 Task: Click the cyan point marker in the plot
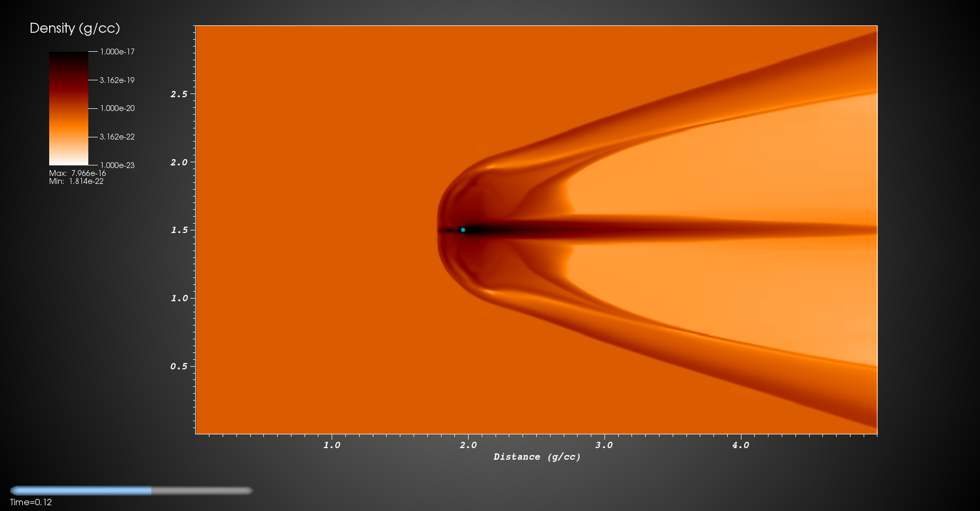pyautogui.click(x=463, y=230)
